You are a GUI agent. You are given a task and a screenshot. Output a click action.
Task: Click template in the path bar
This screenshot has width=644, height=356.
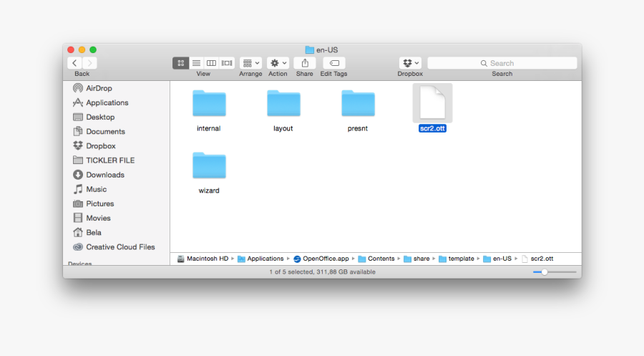coord(457,259)
